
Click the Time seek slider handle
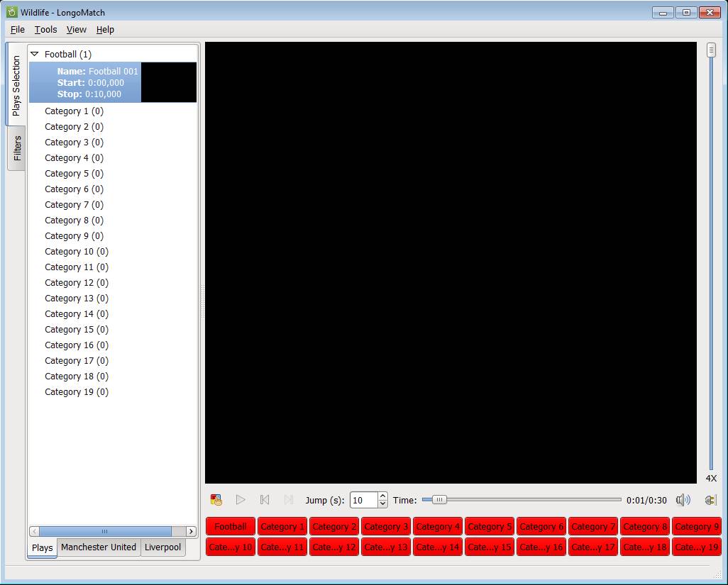439,500
